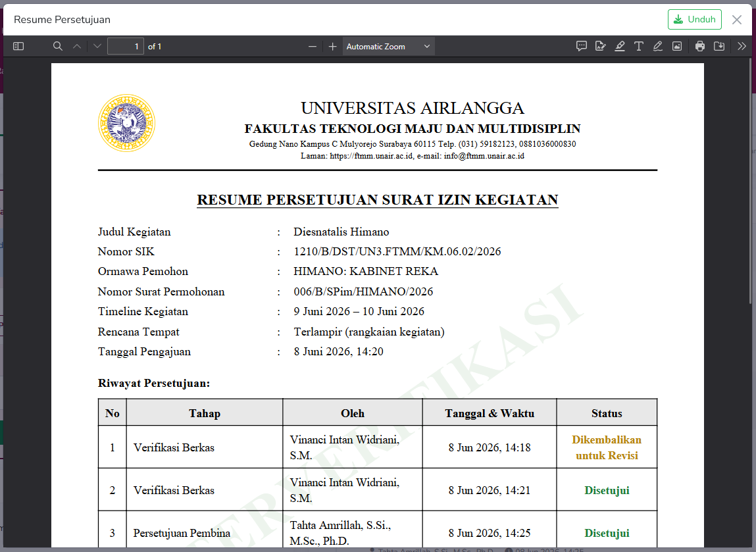Save the PDF with the viewer's download icon
This screenshot has height=552, width=756.
click(719, 46)
